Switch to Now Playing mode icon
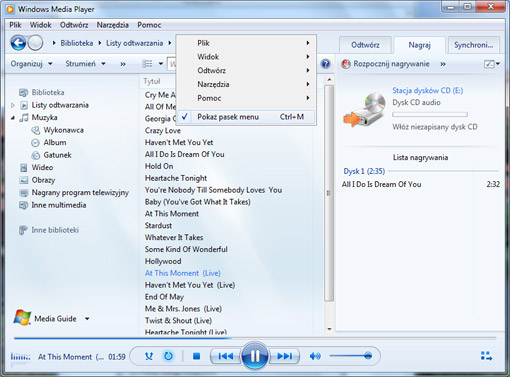The image size is (510, 377). (x=486, y=356)
